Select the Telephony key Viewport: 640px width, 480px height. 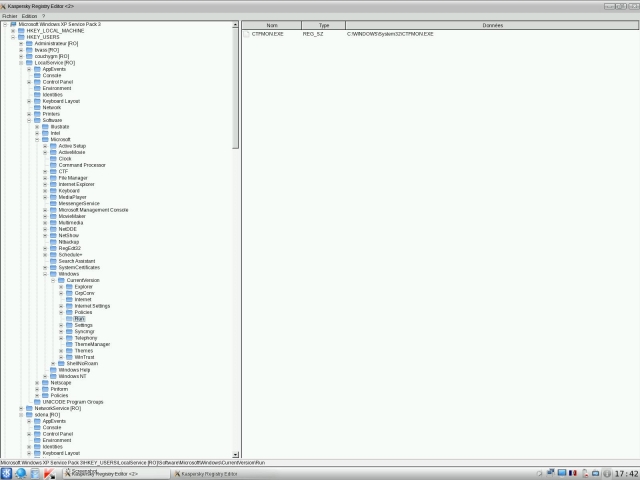(86, 338)
